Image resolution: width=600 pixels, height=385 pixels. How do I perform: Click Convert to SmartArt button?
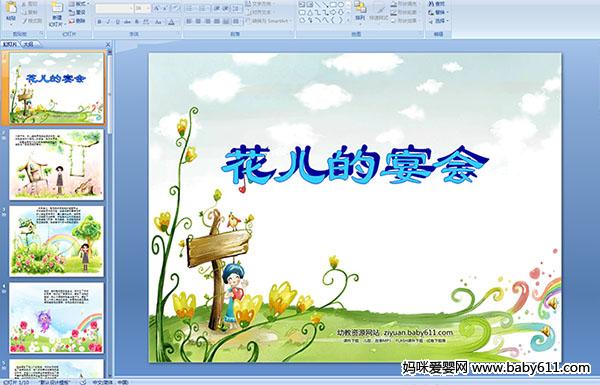[x=269, y=21]
